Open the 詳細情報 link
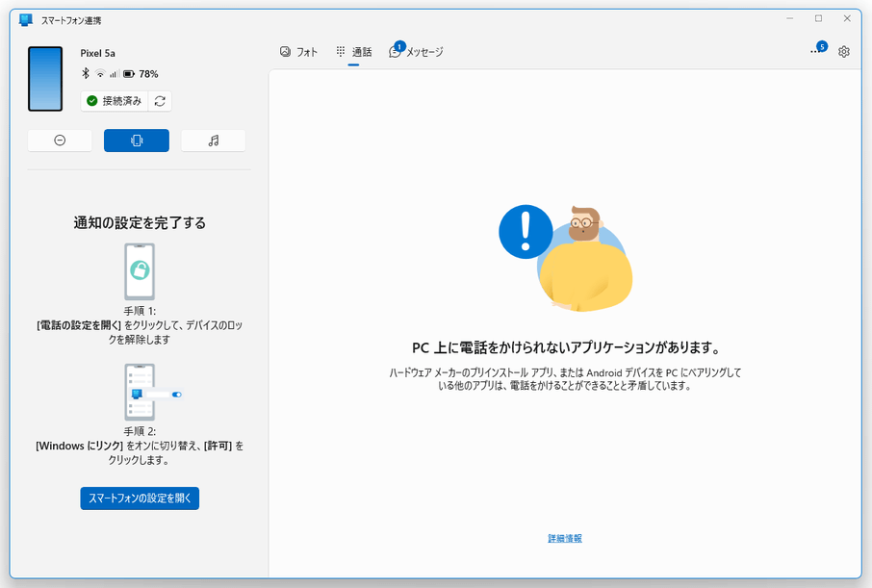 [x=565, y=538]
